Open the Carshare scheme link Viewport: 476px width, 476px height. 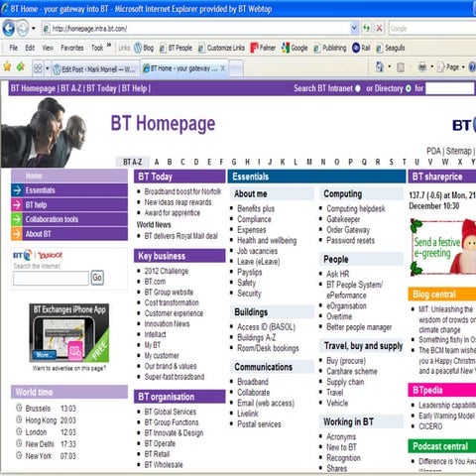coord(352,371)
